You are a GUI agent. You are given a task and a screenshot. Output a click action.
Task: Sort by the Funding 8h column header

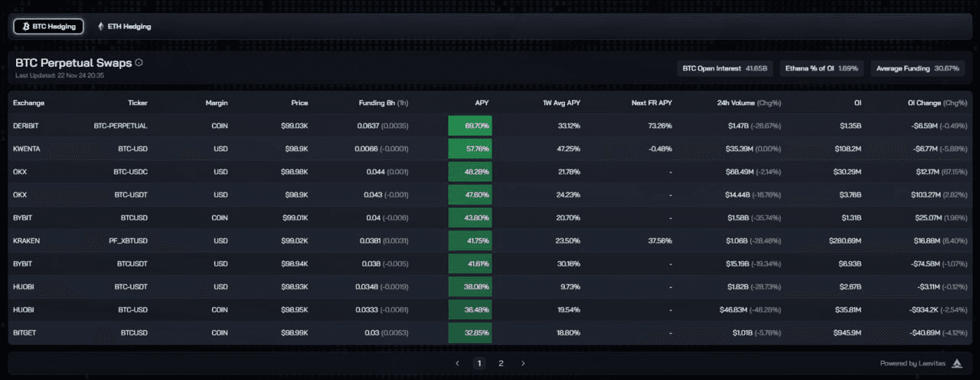[384, 103]
